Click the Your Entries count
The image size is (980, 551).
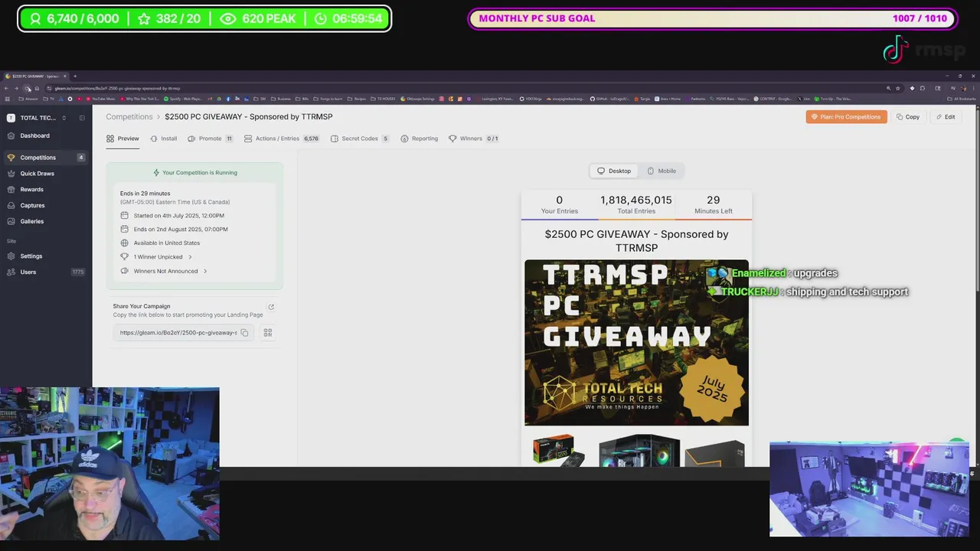[559, 204]
